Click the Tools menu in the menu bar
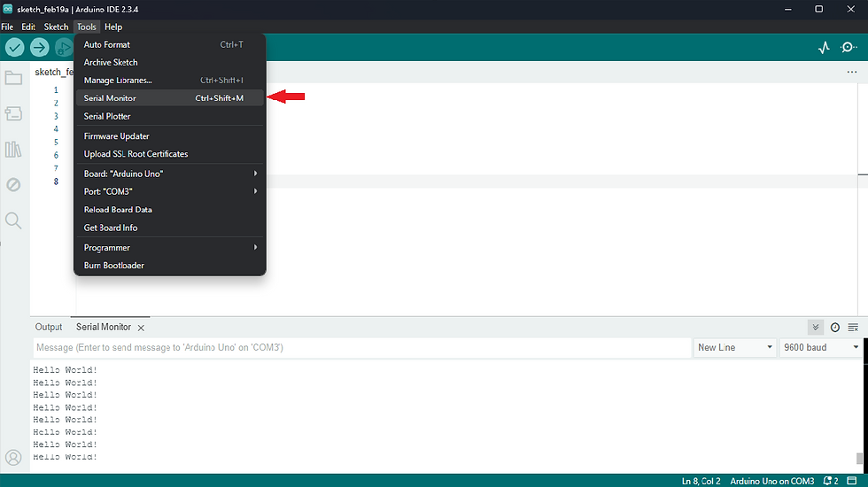This screenshot has height=487, width=868. point(87,27)
